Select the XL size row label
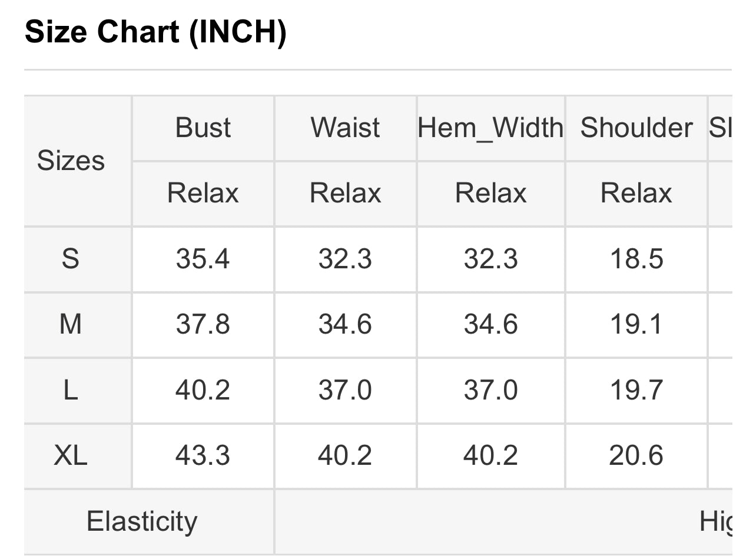 [71, 455]
